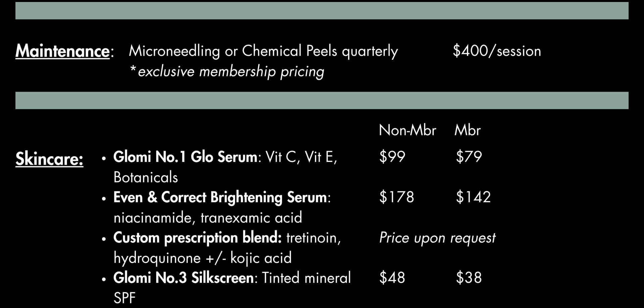Screen dimensions: 644x308
Task: Select the Glomi No.3 Silkscreen item
Action: pos(183,278)
